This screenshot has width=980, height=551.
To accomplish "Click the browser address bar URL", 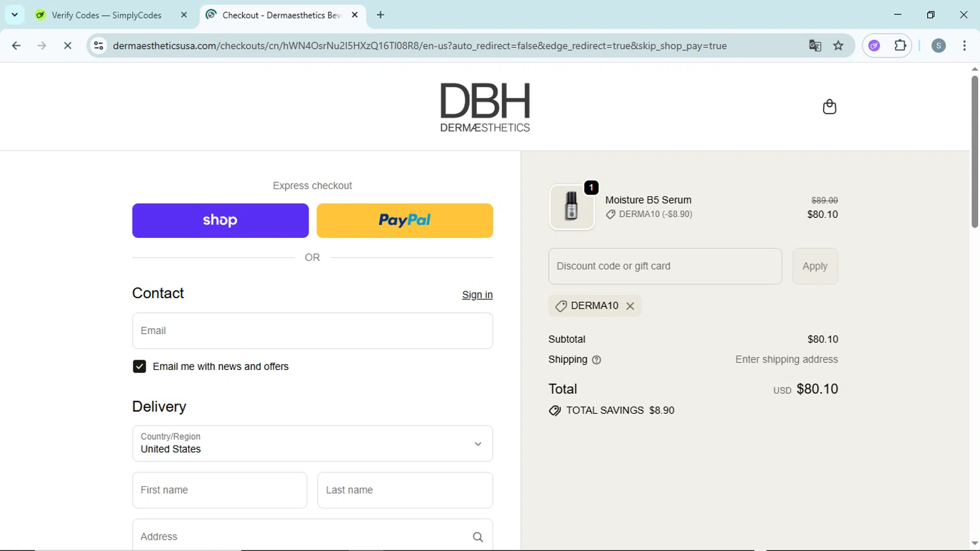I will (x=419, y=46).
